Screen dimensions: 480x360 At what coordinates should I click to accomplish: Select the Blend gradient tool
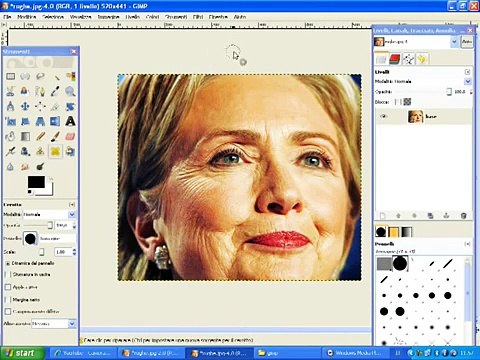(25, 136)
